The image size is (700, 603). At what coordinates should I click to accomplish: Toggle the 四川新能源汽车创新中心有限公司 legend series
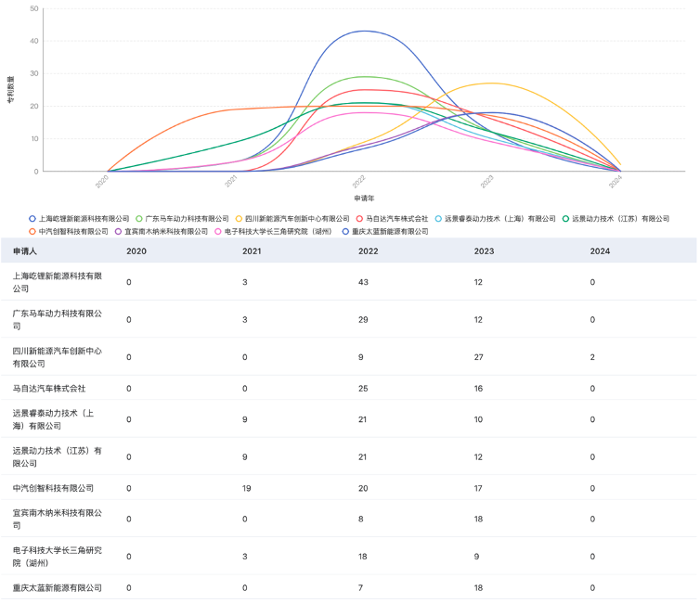click(x=292, y=219)
